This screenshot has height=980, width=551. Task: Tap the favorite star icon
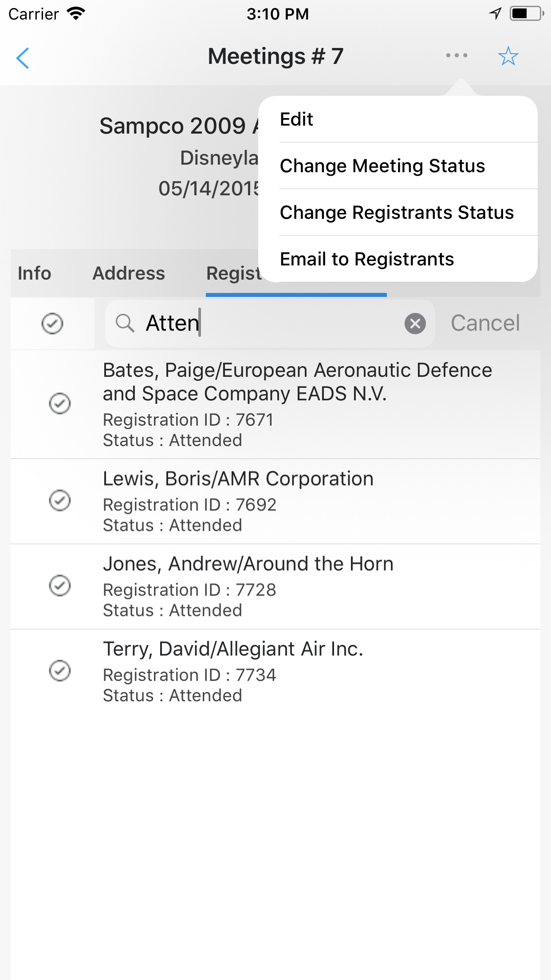point(508,56)
